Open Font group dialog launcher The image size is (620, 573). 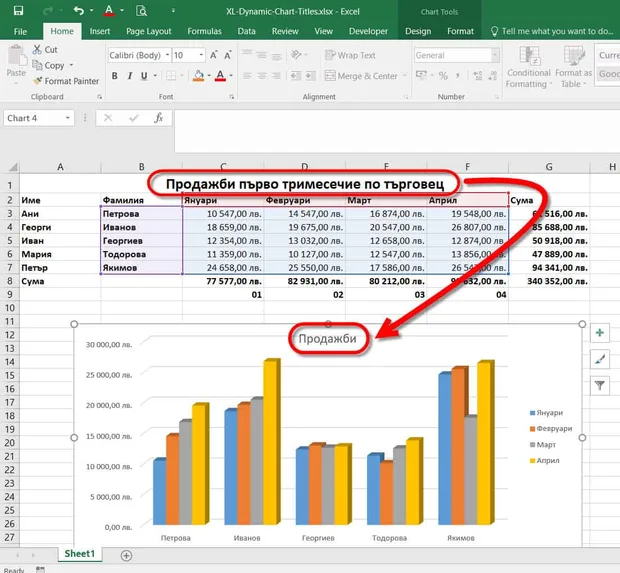click(x=232, y=96)
